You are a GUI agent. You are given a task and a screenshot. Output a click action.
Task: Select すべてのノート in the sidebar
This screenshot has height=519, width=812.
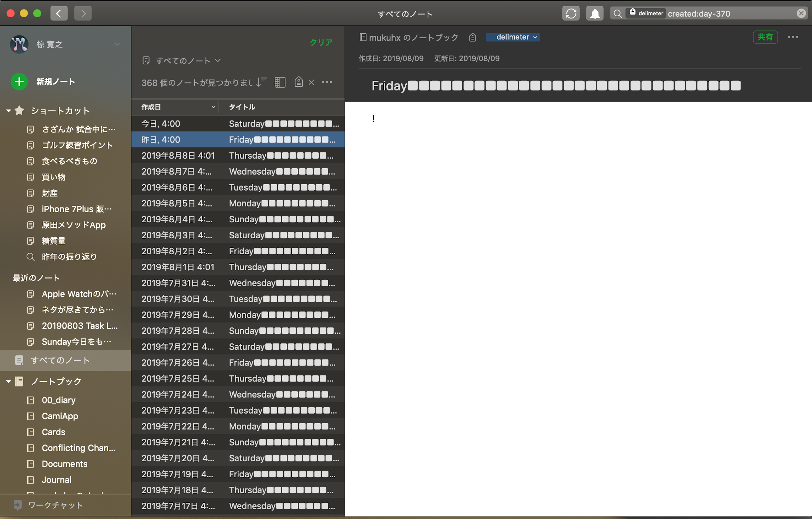tap(65, 360)
